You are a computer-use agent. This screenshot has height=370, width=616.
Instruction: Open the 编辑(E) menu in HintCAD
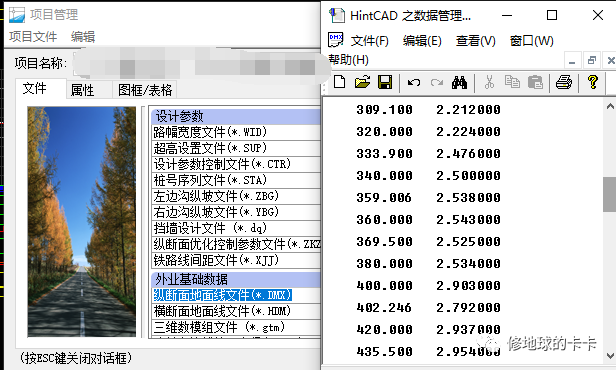pyautogui.click(x=422, y=41)
